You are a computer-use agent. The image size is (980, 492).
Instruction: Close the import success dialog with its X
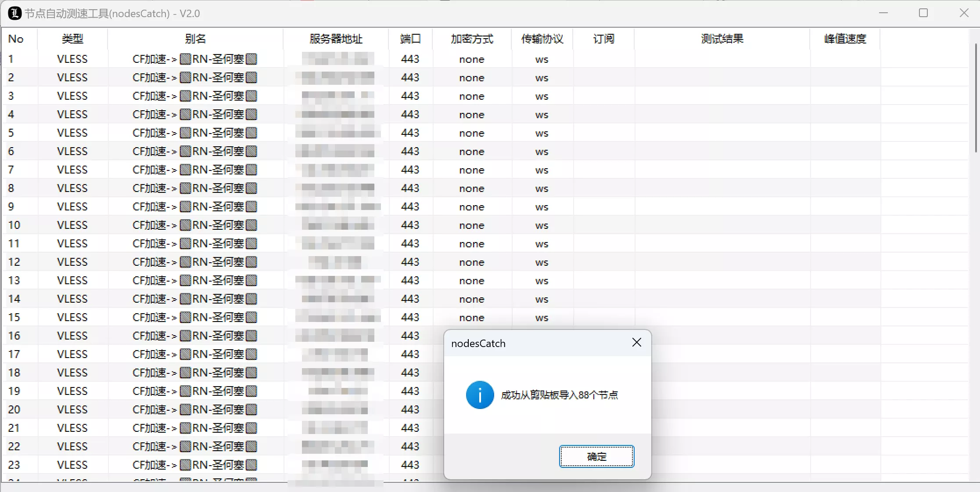[x=636, y=342]
